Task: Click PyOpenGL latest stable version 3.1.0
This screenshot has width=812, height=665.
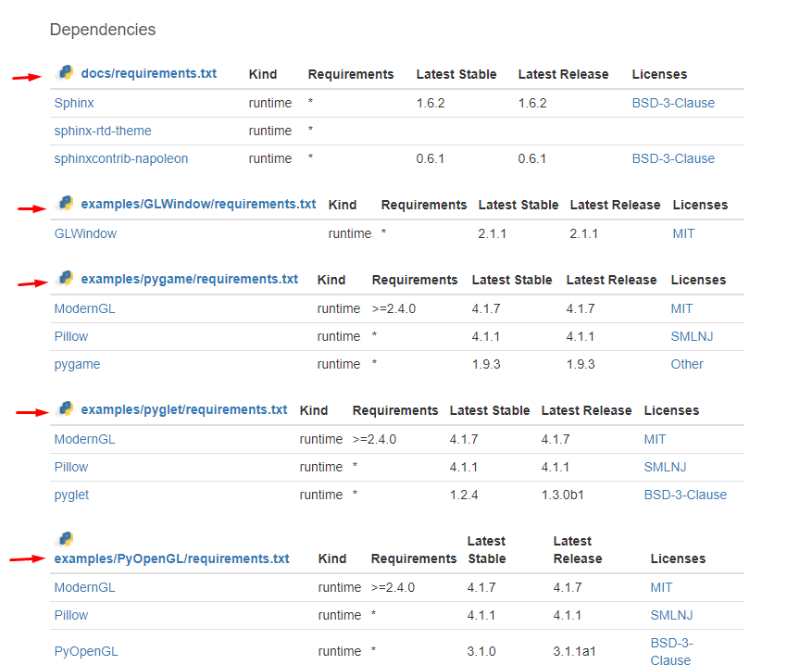Action: [x=481, y=651]
